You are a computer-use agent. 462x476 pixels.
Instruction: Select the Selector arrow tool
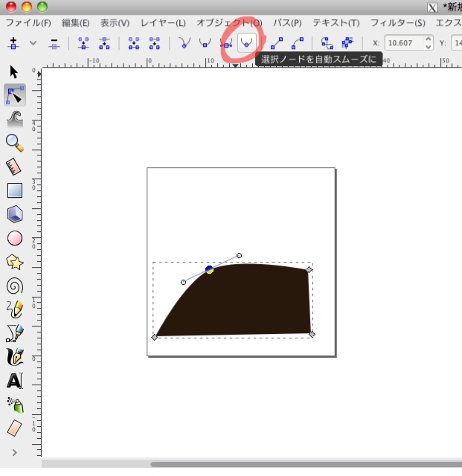(x=14, y=71)
